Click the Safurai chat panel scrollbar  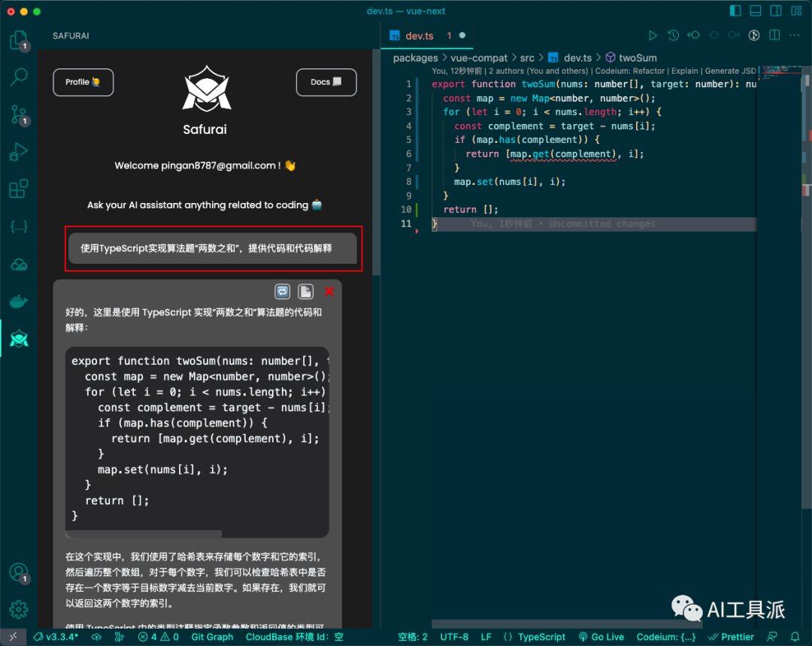(376, 162)
